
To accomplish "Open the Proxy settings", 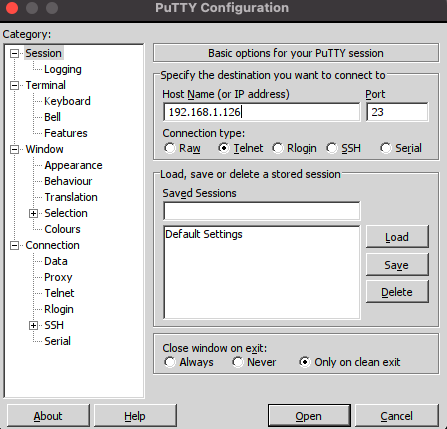I will pos(58,277).
